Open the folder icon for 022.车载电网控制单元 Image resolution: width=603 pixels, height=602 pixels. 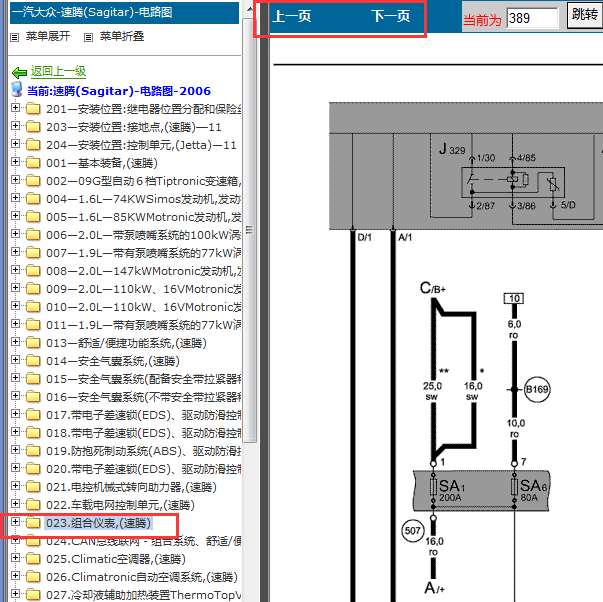click(x=33, y=505)
